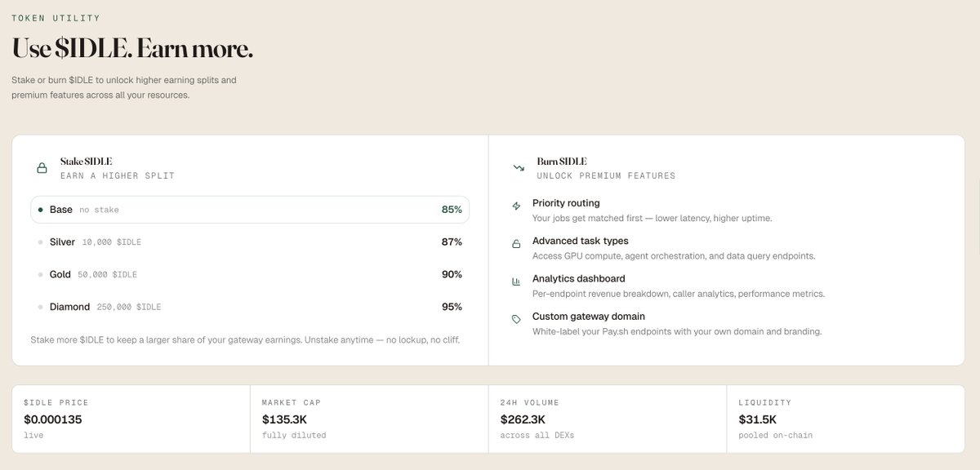Click the 95% split value
Screen dimensions: 980x470
tap(452, 307)
